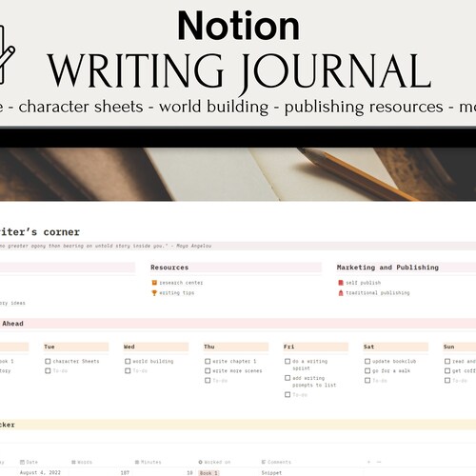The height and width of the screenshot is (476, 476).
Task: Select the 'Book 1' tag in Worked on
Action: (x=208, y=473)
